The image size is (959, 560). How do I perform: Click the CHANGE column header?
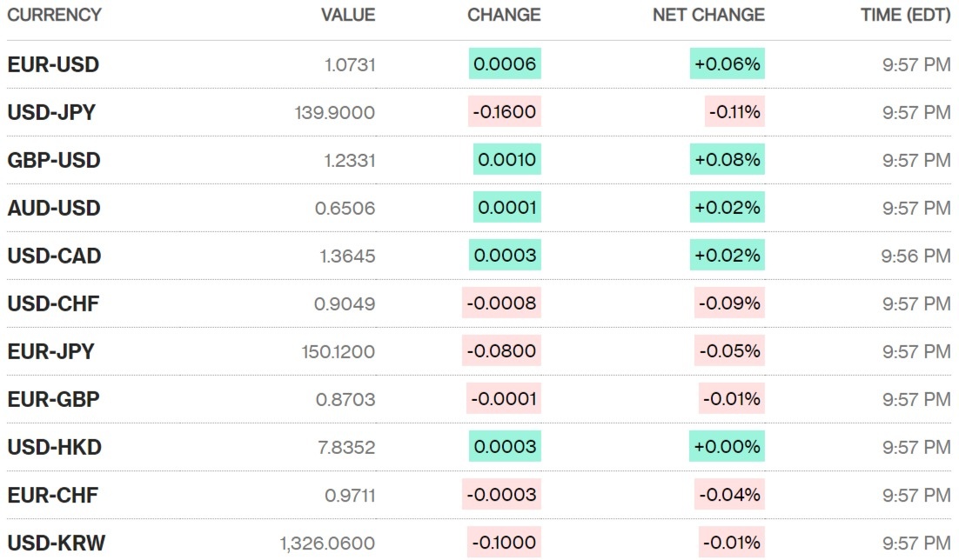(504, 15)
